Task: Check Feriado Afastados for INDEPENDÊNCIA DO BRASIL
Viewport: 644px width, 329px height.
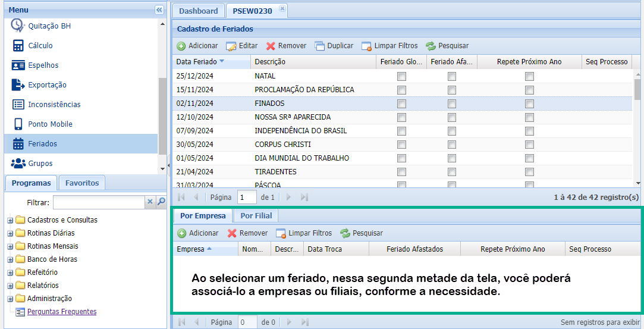Action: (452, 131)
